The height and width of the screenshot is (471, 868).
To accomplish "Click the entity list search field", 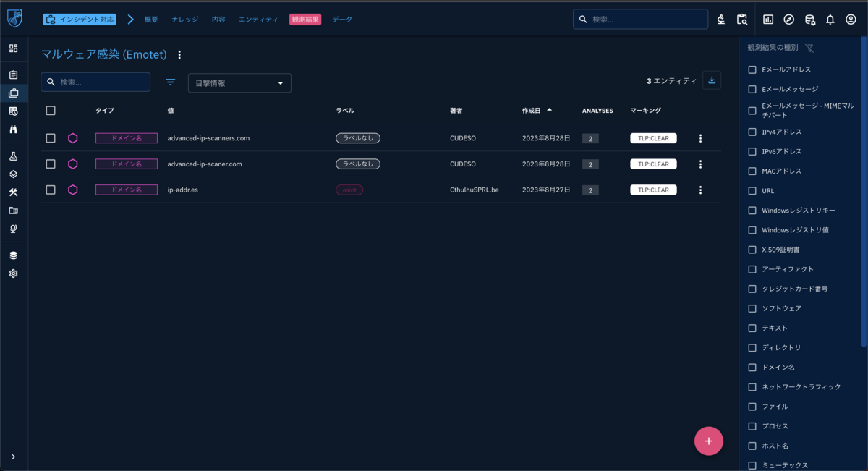I will pyautogui.click(x=95, y=82).
